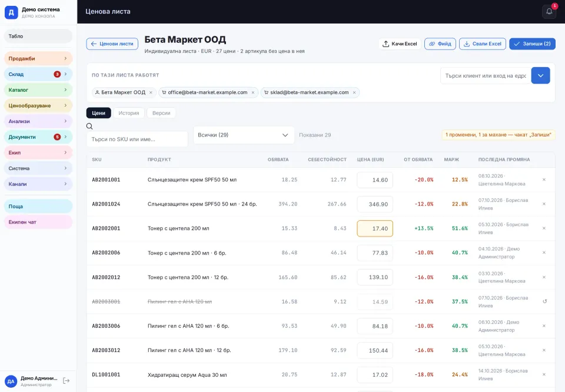Click the ЦЕНА (EUR) column header
Screen dimensions: 565x392
tap(370, 160)
